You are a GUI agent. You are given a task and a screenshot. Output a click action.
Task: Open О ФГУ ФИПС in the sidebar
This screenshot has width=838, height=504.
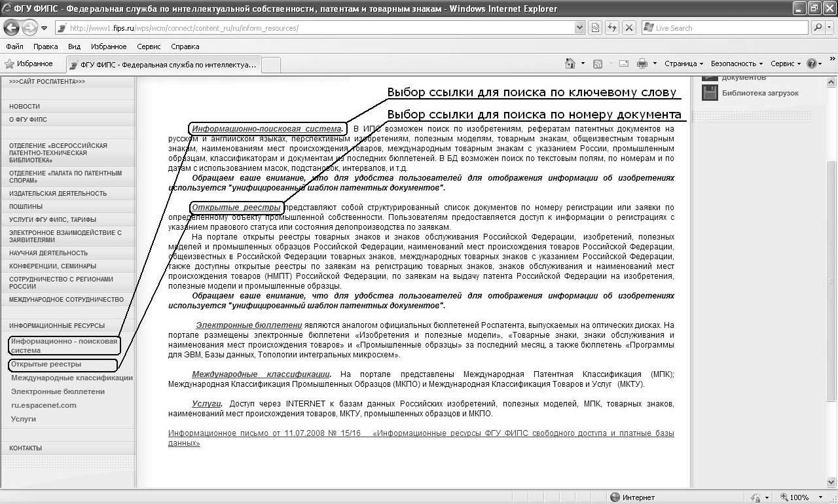tap(28, 120)
